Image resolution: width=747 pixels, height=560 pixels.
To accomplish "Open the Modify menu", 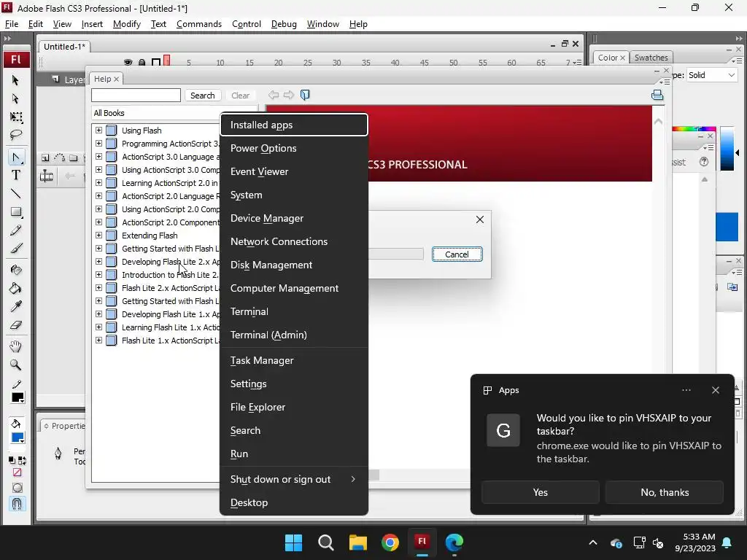I will [127, 24].
